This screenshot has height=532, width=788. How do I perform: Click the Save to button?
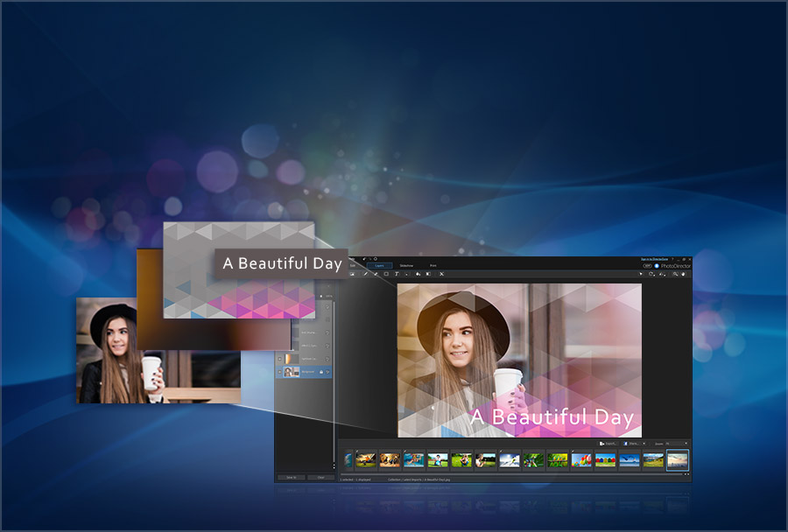tap(291, 477)
